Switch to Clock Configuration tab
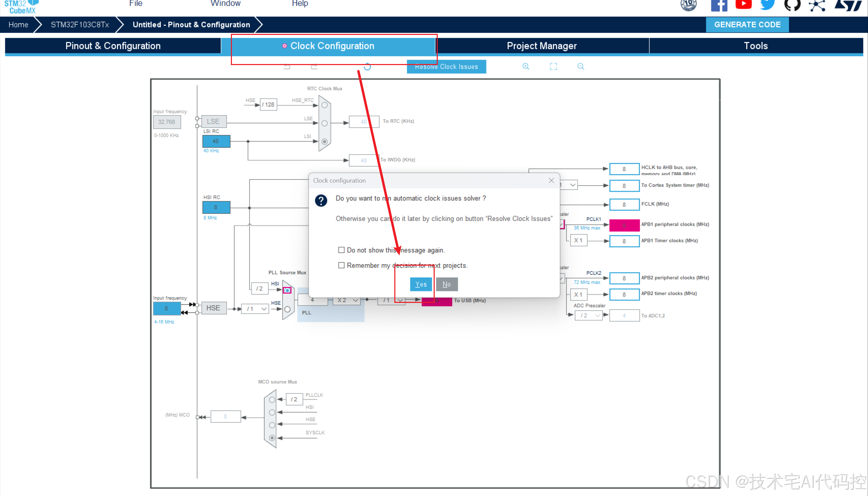 (328, 46)
